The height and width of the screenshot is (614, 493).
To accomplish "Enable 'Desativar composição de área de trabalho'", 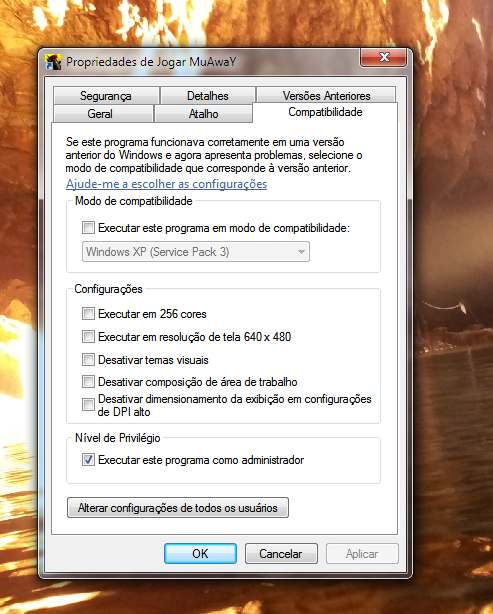I will (x=88, y=381).
